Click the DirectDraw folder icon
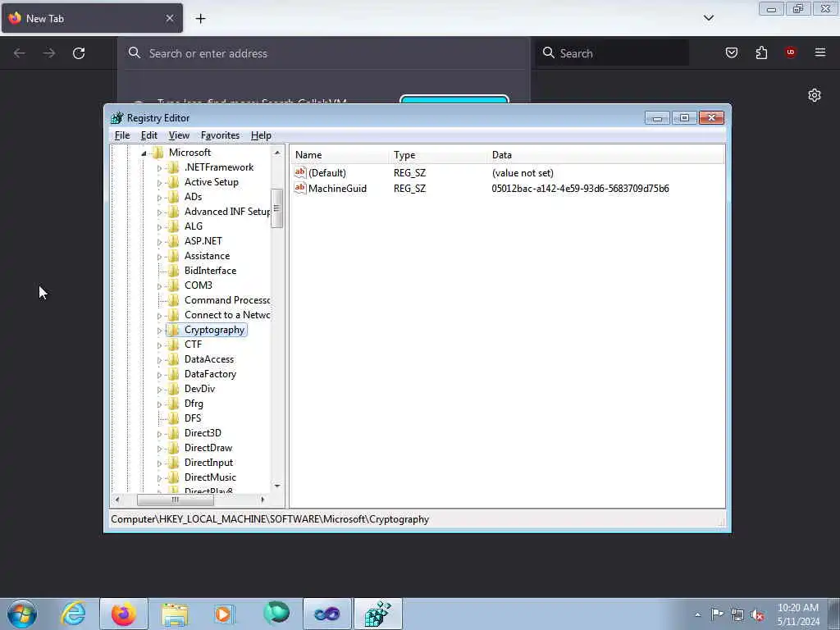Viewport: 840px width, 630px height. tap(174, 448)
